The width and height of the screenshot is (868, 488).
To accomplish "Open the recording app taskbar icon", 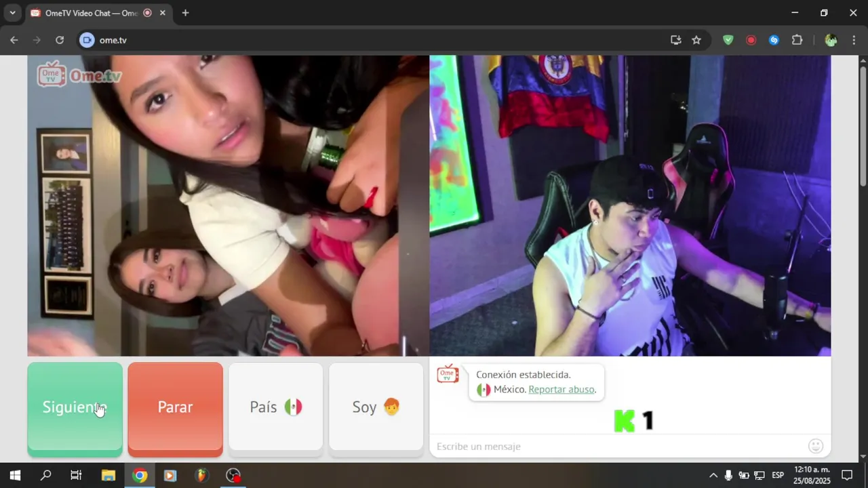I will tap(233, 475).
